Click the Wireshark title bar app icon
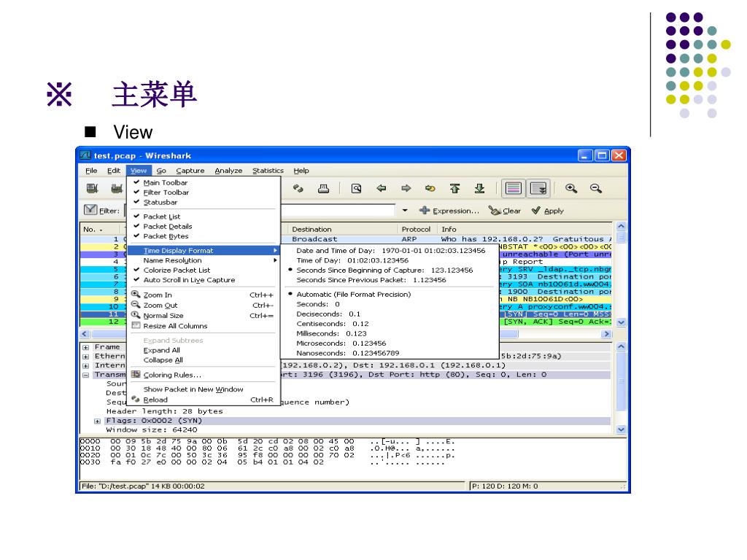747x560 pixels. tap(86, 155)
